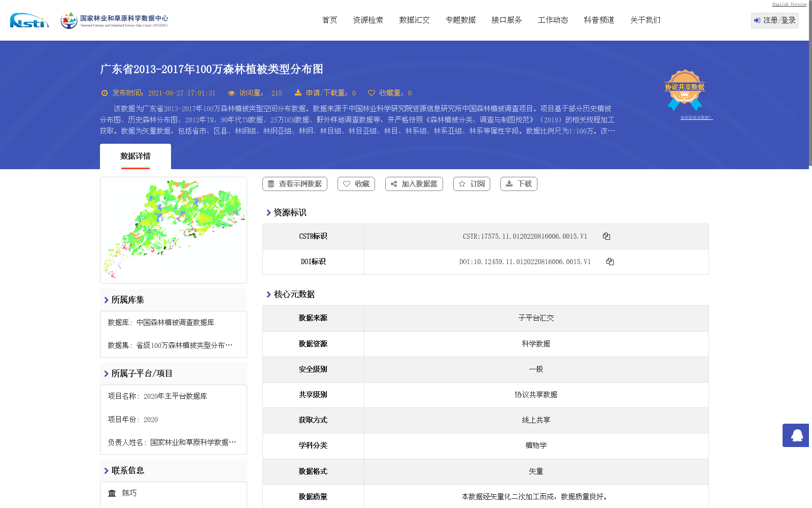The width and height of the screenshot is (812, 508).
Task: Open 如何获取该数据 help link
Action: click(x=696, y=117)
